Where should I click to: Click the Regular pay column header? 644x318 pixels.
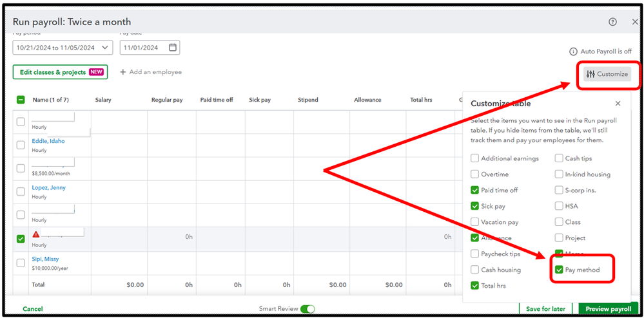[167, 100]
